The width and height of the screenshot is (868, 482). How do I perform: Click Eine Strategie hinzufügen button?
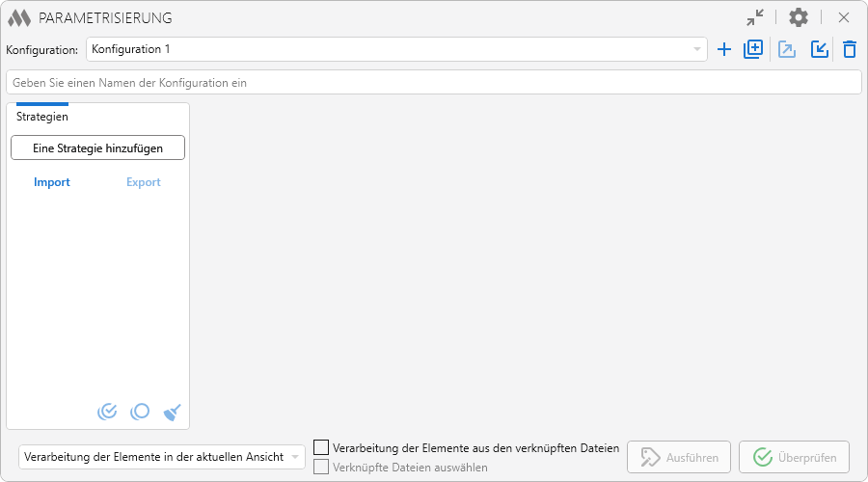click(x=97, y=148)
